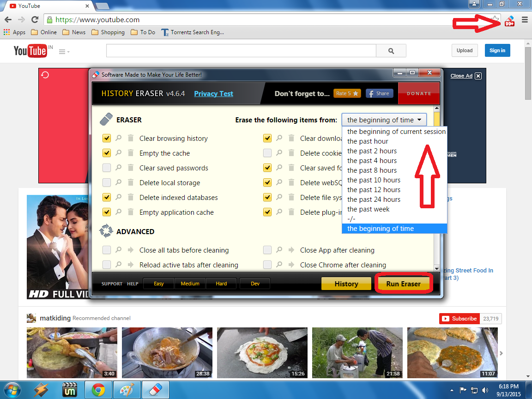Click the YouTube search magnifier button
Viewport: 532px width, 399px height.
391,51
